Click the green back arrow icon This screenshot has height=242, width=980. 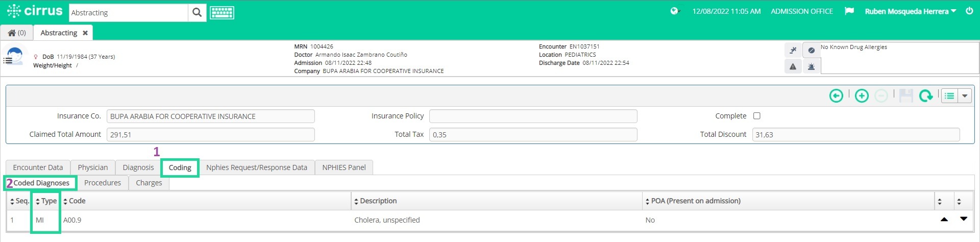(836, 95)
